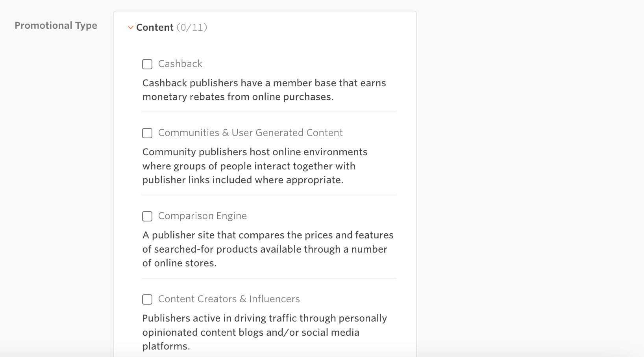This screenshot has width=644, height=357.
Task: Click the divider below the Cashback description
Action: click(269, 112)
